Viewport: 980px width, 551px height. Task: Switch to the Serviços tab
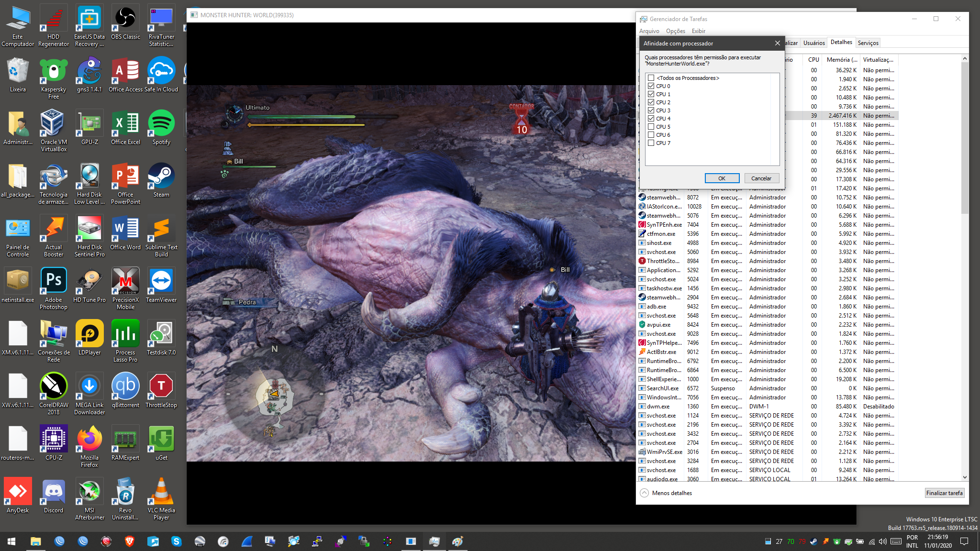[868, 43]
